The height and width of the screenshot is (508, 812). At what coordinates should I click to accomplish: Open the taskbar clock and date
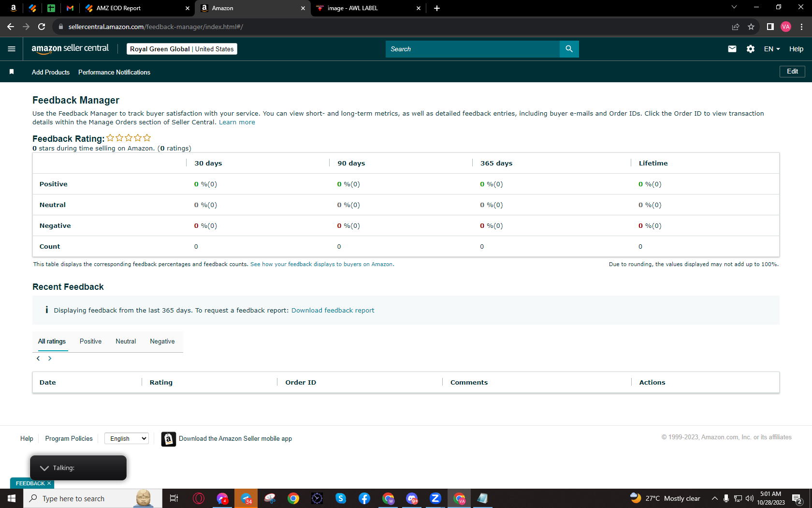pyautogui.click(x=771, y=498)
